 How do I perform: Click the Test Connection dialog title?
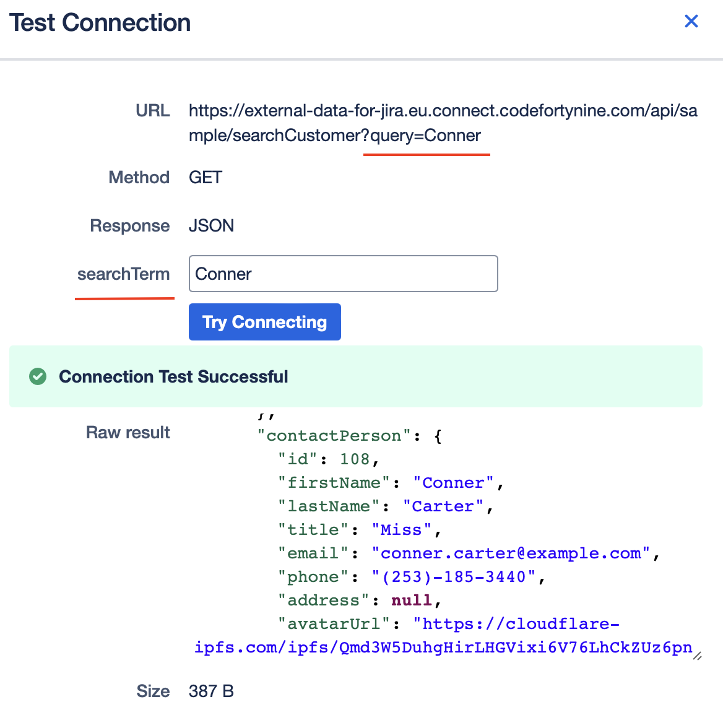click(x=99, y=22)
